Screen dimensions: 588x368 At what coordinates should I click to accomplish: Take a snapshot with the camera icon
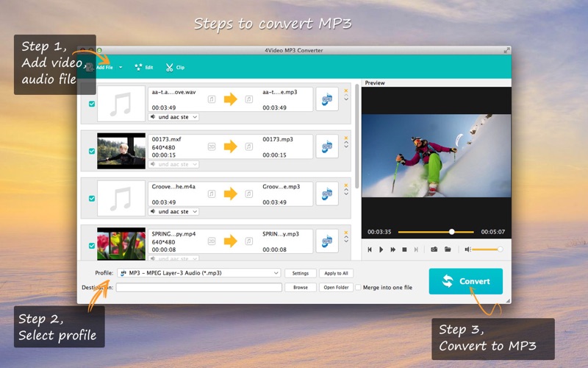point(434,249)
